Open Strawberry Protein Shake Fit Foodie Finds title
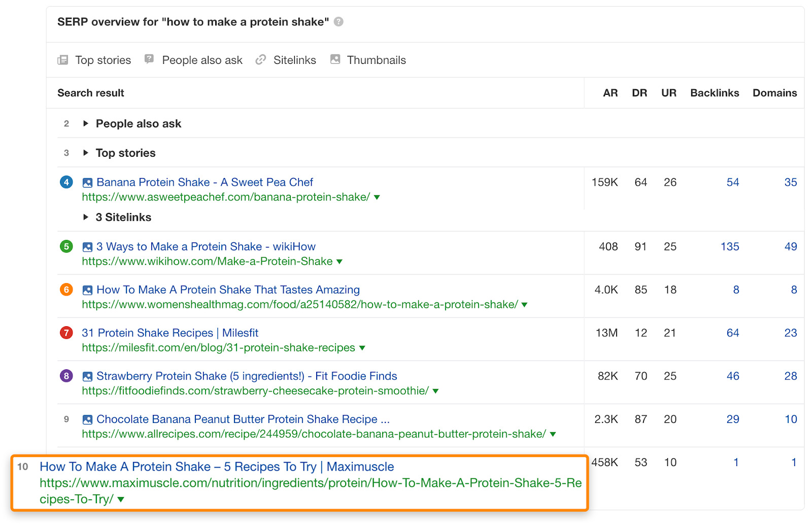Viewport: 812px width, 526px height. [247, 376]
